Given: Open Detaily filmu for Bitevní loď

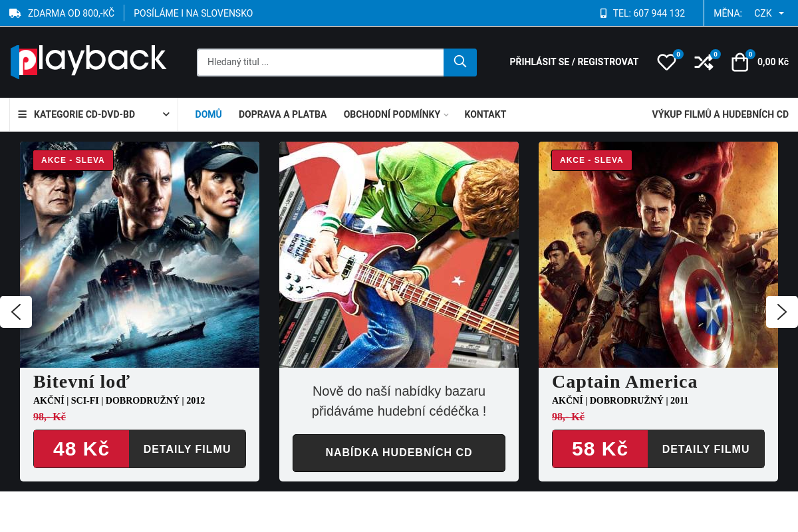Looking at the screenshot, I should 188,449.
